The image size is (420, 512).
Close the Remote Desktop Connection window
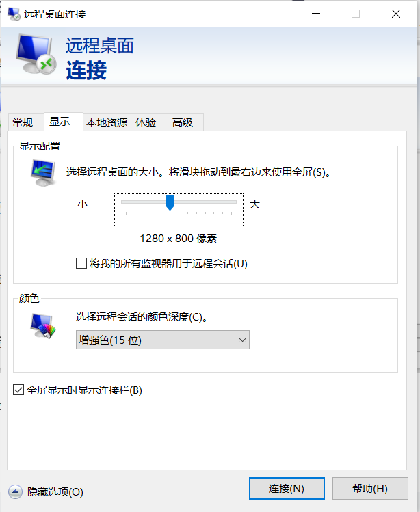396,14
